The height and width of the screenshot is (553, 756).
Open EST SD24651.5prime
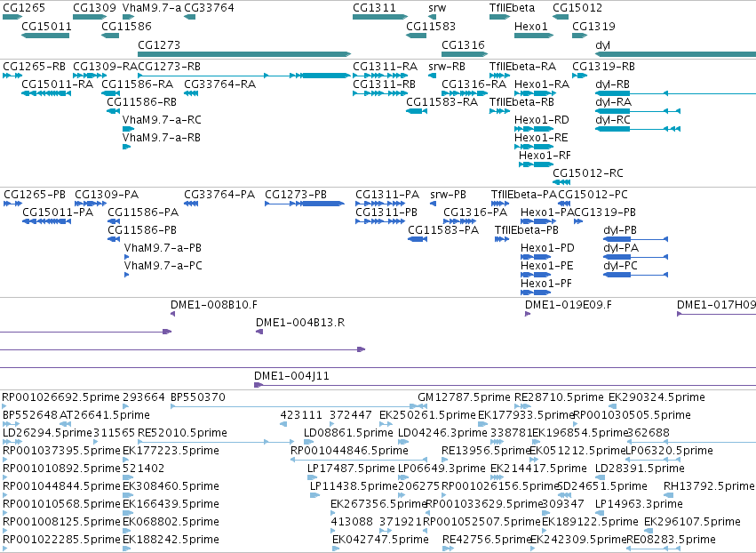pos(602,486)
